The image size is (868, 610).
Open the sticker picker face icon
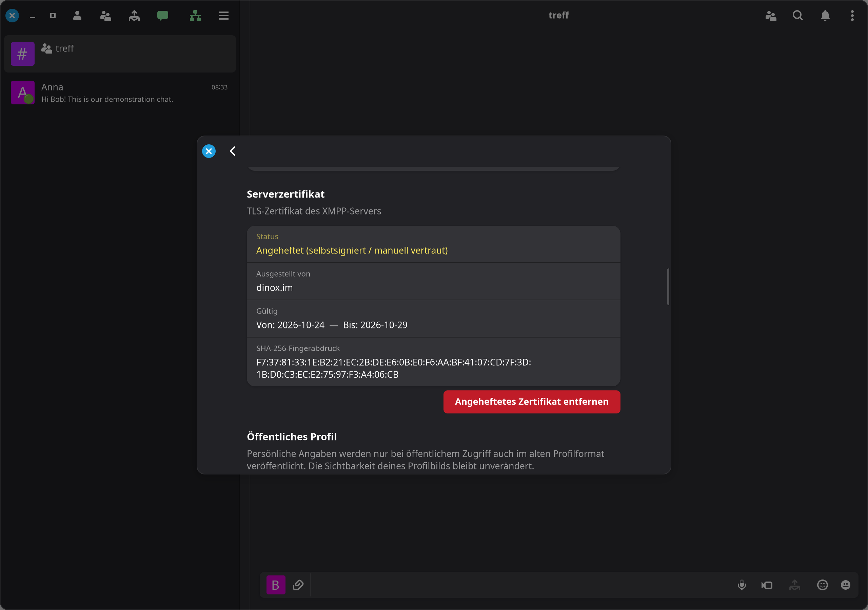(845, 585)
